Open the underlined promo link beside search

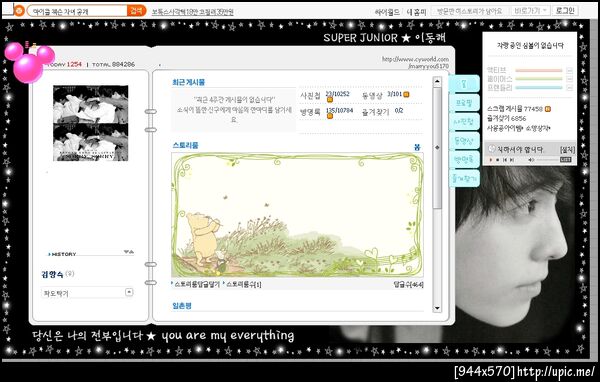click(192, 12)
